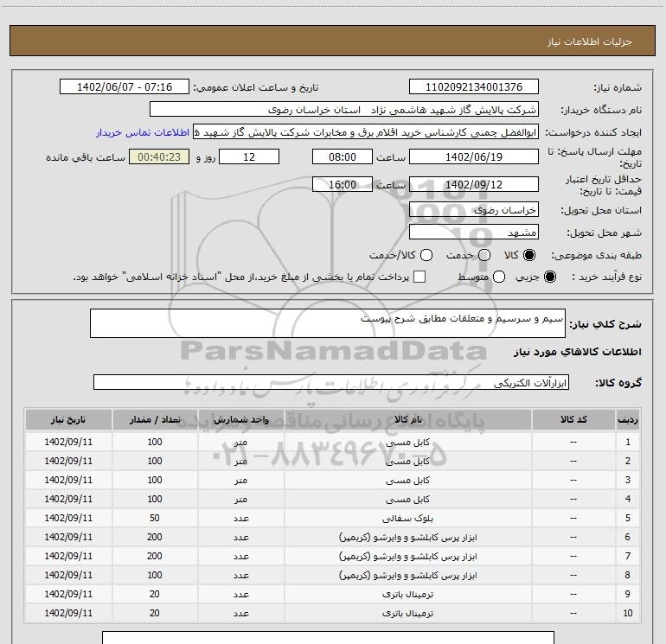Click the مشهد delivery city field
This screenshot has width=666, height=644.
pyautogui.click(x=473, y=233)
